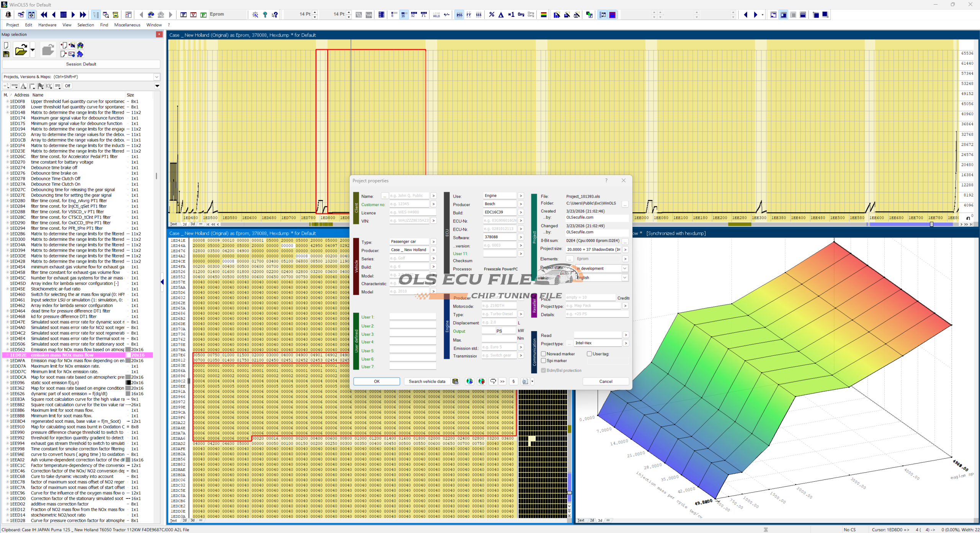Viewport: 980px width, 533px height.
Task: Click OK in Project properties dialog
Action: [x=376, y=381]
